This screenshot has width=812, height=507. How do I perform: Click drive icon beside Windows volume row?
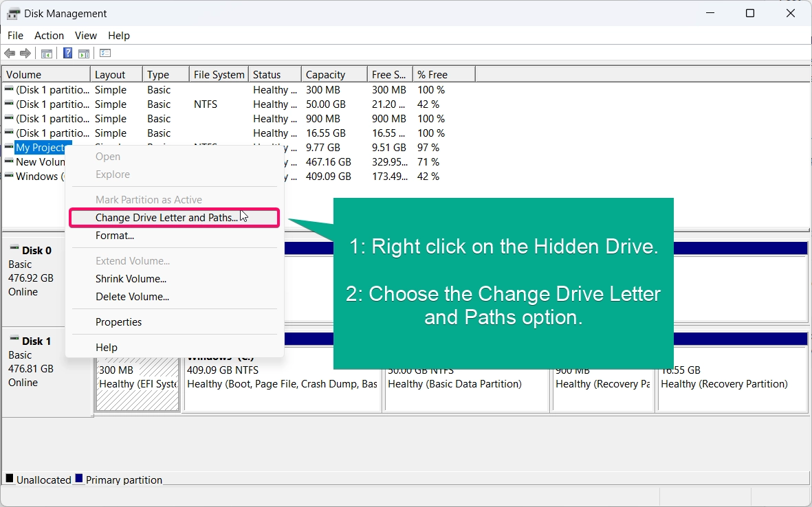pyautogui.click(x=9, y=177)
